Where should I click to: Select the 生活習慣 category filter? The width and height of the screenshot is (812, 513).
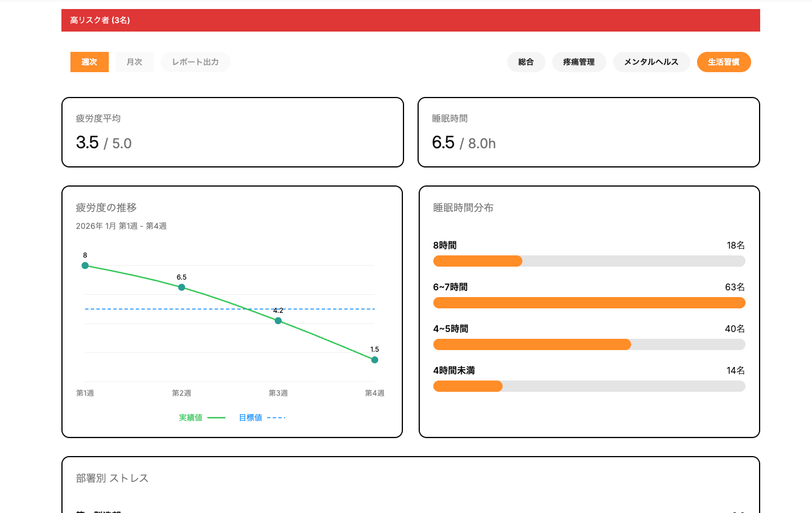click(724, 62)
